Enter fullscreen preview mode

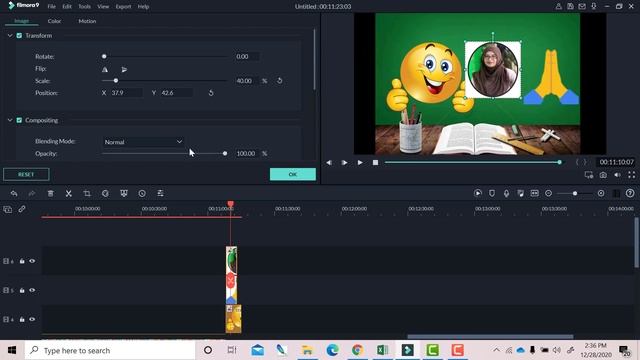[631, 175]
